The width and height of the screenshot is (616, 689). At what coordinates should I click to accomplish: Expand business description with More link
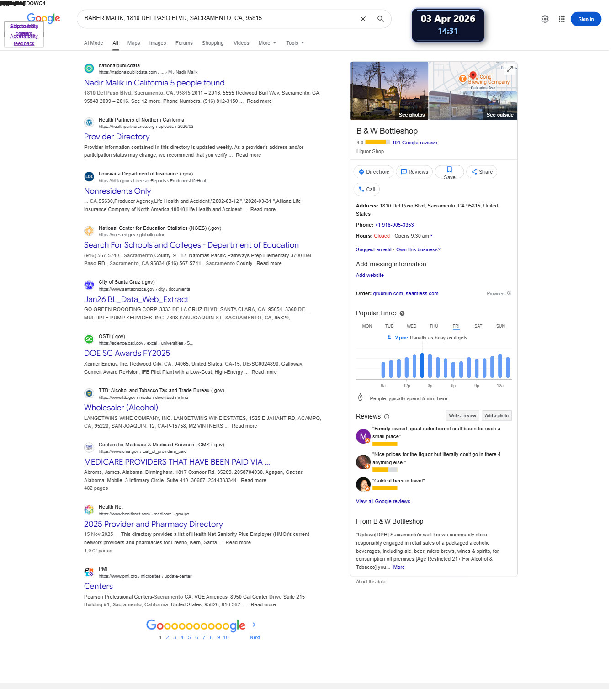(x=399, y=567)
